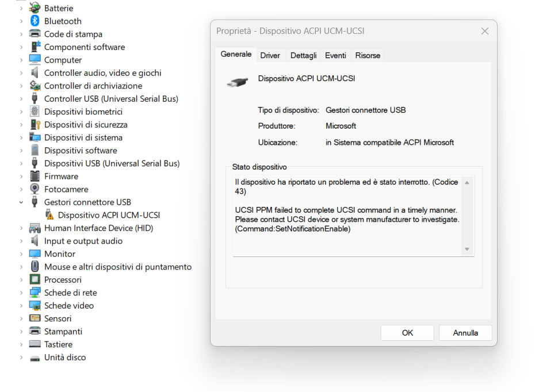Select the Dettagli tab
The height and width of the screenshot is (392, 558).
[x=303, y=55]
